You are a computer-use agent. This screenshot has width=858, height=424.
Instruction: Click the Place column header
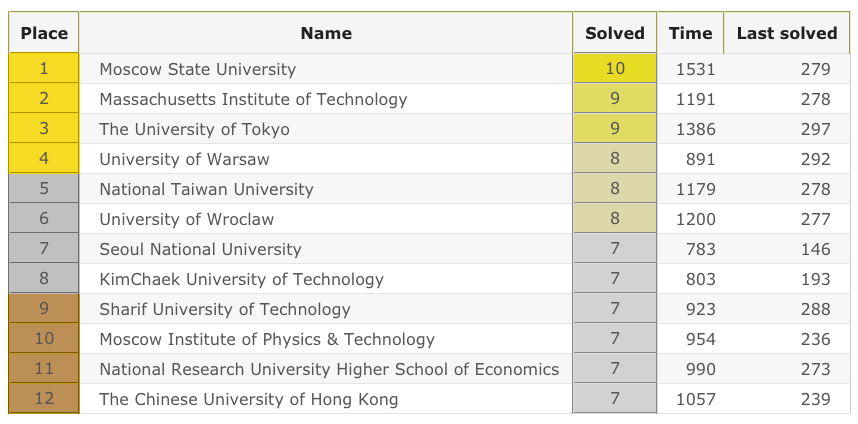coord(44,33)
